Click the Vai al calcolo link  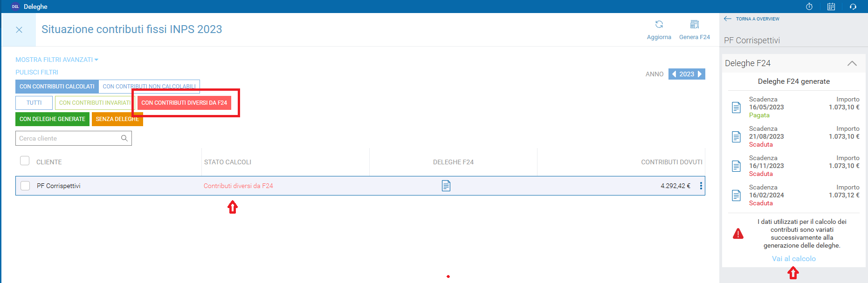click(x=794, y=259)
